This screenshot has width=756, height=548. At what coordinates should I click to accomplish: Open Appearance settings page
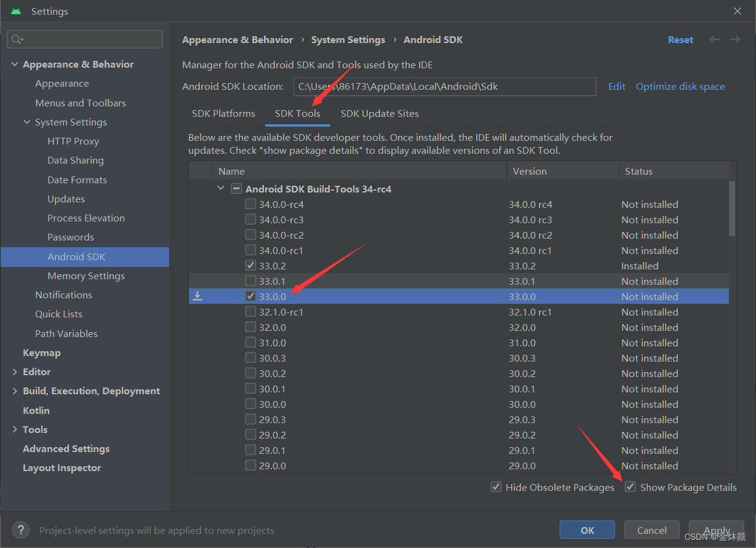[62, 84]
